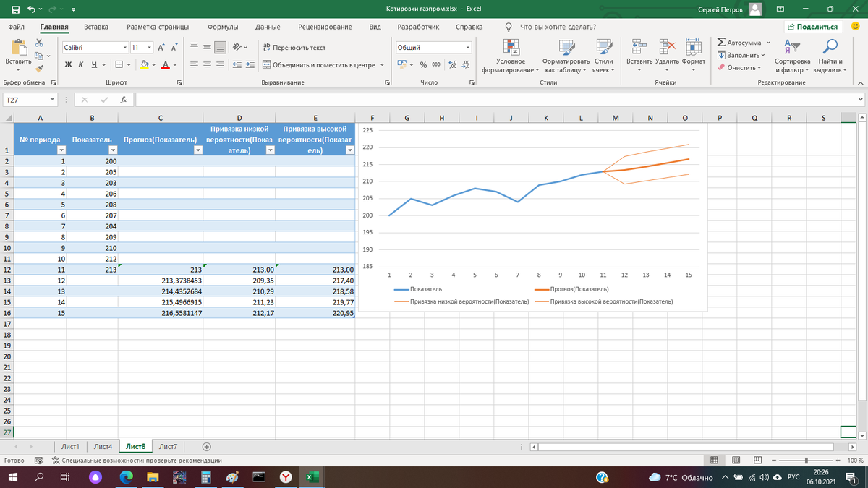Viewport: 868px width, 488px height.
Task: Toggle align text left
Action: pyautogui.click(x=195, y=64)
